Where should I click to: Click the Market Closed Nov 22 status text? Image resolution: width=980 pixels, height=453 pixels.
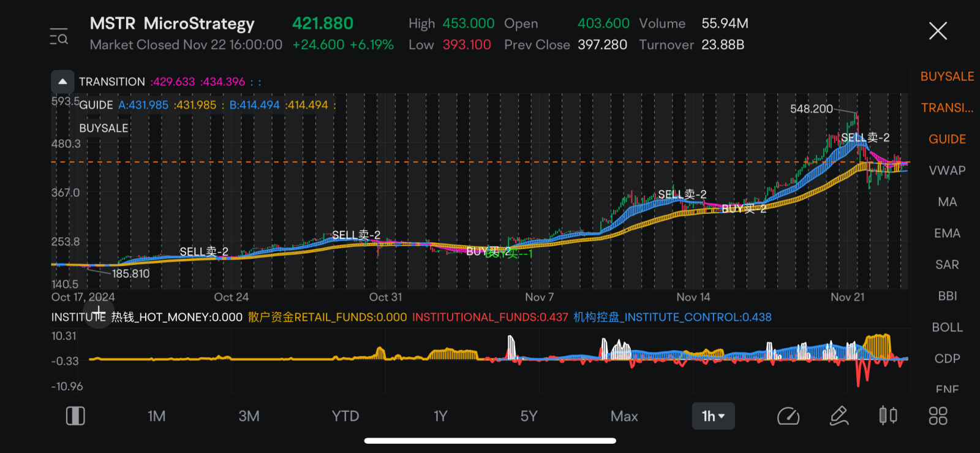click(x=186, y=45)
